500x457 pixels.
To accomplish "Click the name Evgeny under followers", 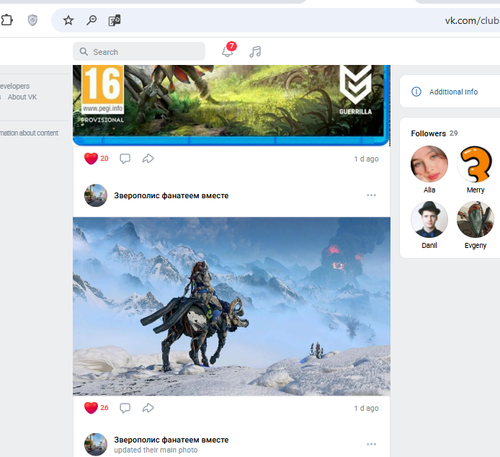I will tap(475, 246).
